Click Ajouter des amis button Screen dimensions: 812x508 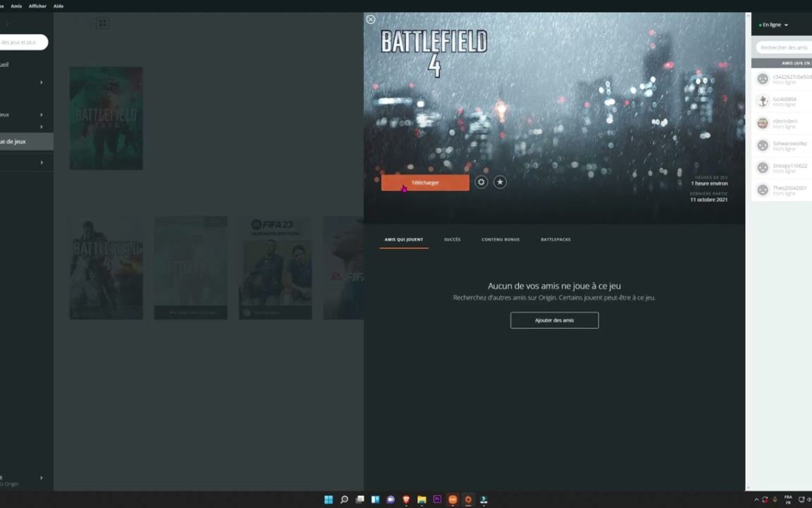point(554,321)
